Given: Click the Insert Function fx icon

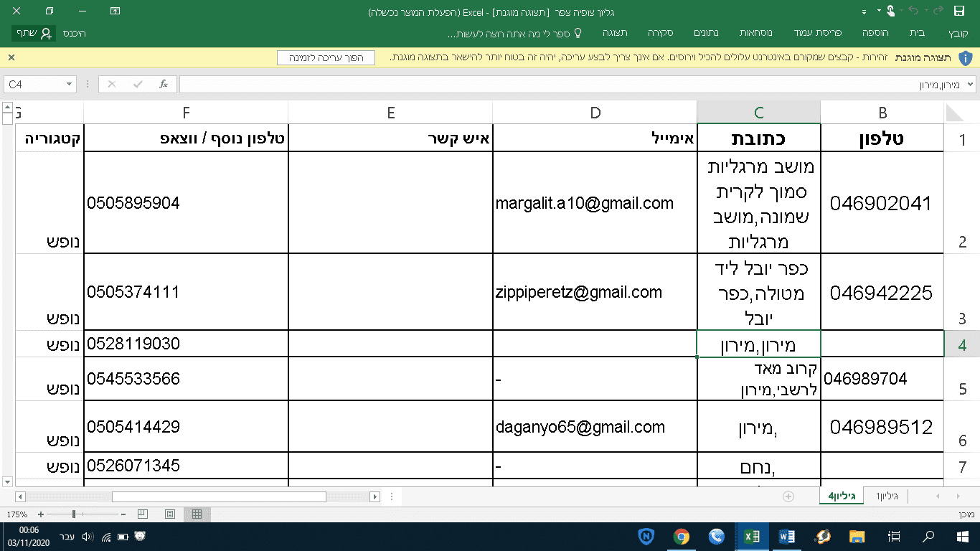Looking at the screenshot, I should tap(164, 85).
